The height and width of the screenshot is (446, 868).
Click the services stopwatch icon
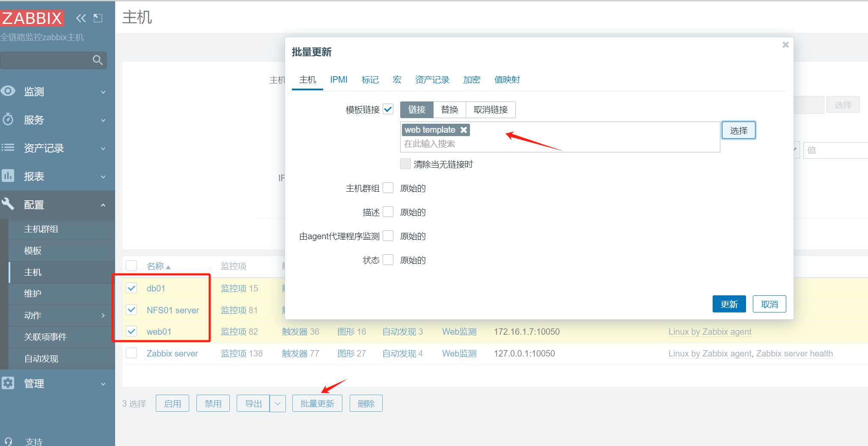coord(8,119)
